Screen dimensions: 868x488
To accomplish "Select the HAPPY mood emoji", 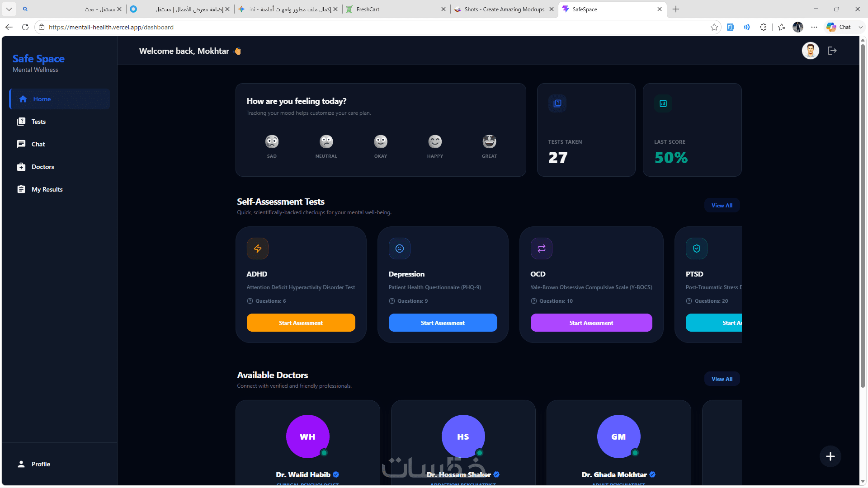I will [435, 142].
